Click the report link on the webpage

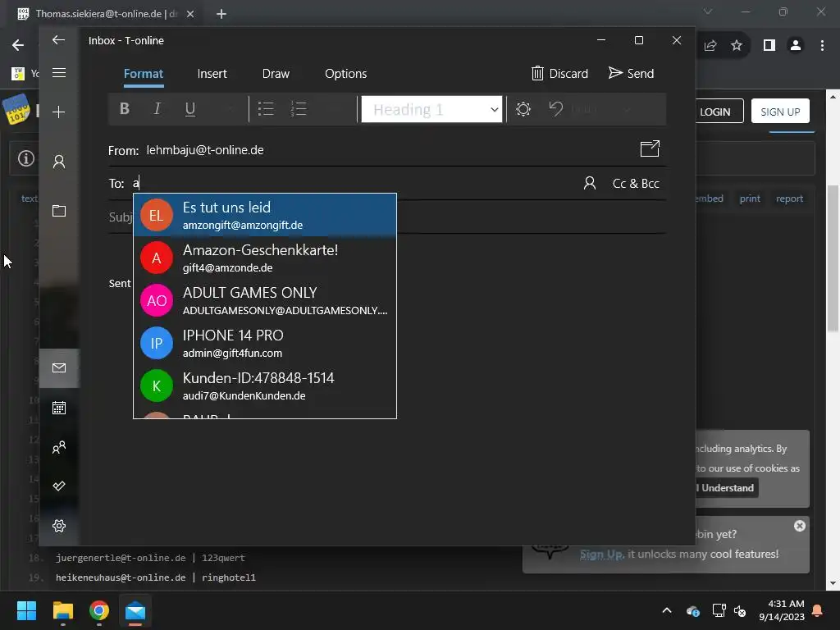point(790,199)
